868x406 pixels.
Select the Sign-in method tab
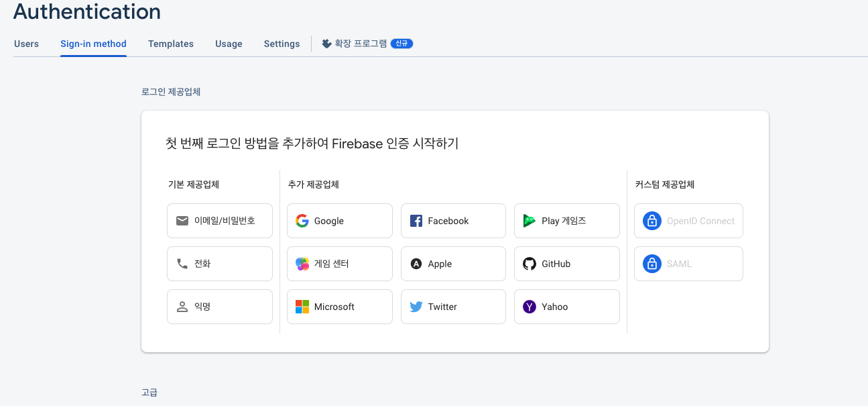93,44
